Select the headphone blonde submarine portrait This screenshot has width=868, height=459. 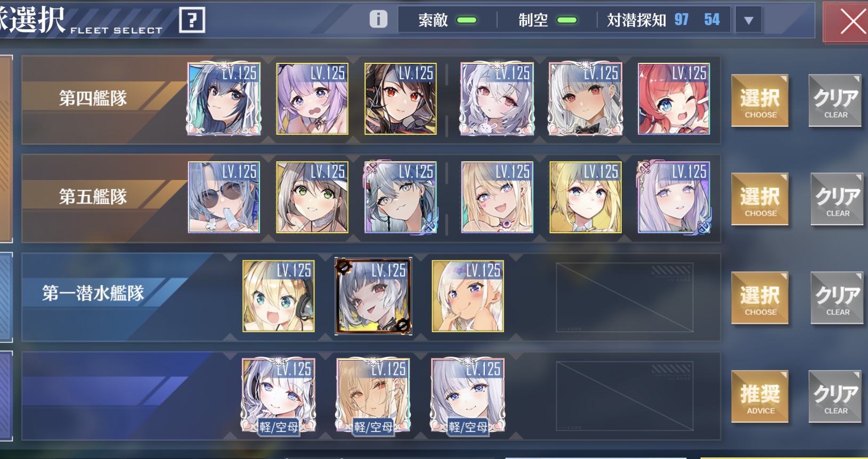point(278,296)
